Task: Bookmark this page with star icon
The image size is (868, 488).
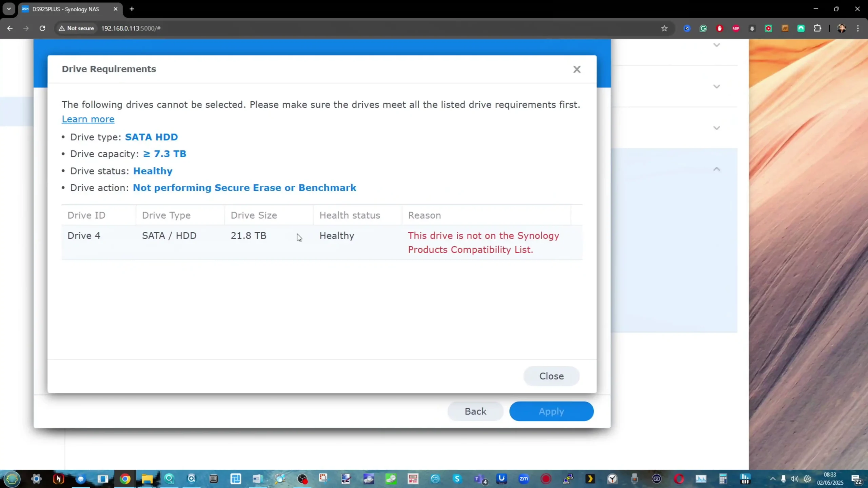Action: 664,28
